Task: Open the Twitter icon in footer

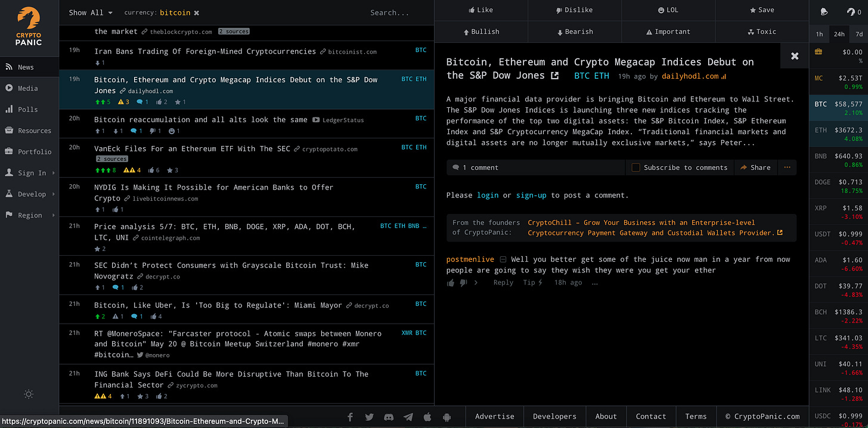Action: (x=369, y=417)
